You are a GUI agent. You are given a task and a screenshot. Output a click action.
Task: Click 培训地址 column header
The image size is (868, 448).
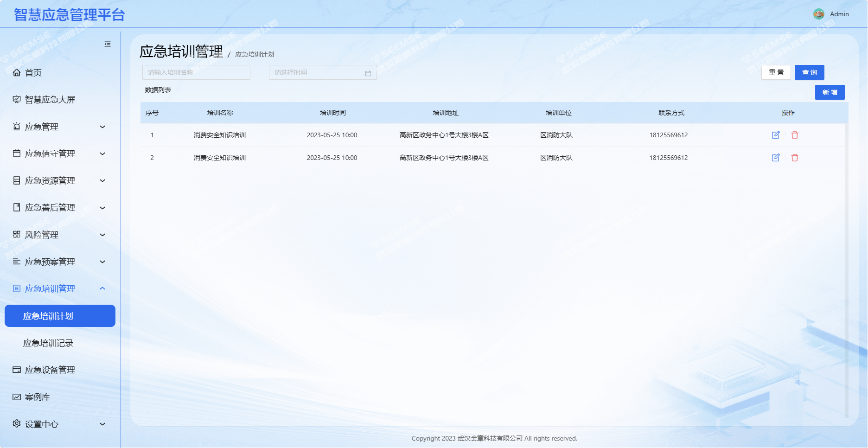[x=446, y=113]
